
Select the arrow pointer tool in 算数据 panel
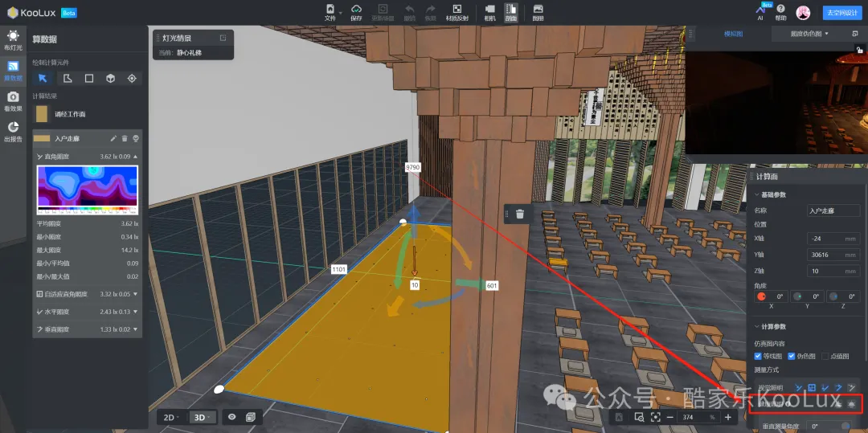(x=43, y=78)
